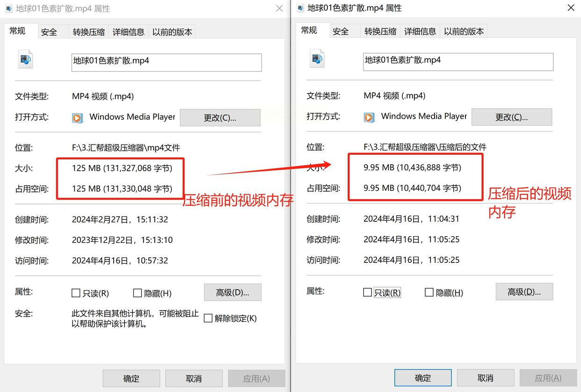581x392 pixels.
Task: Click Windows Media Player icon in left dialog
Action: pos(78,118)
